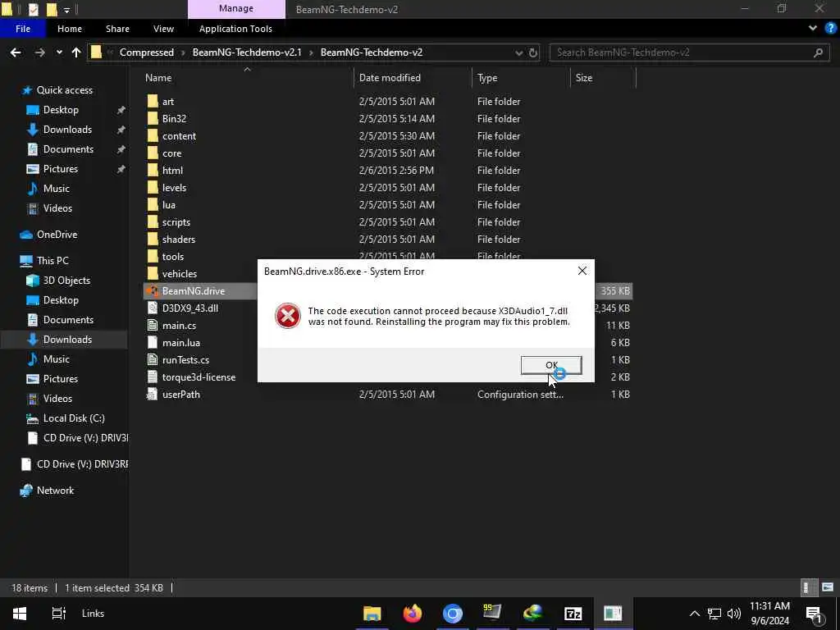Select the main.cs file
Screen dimensions: 840x630
(179, 325)
